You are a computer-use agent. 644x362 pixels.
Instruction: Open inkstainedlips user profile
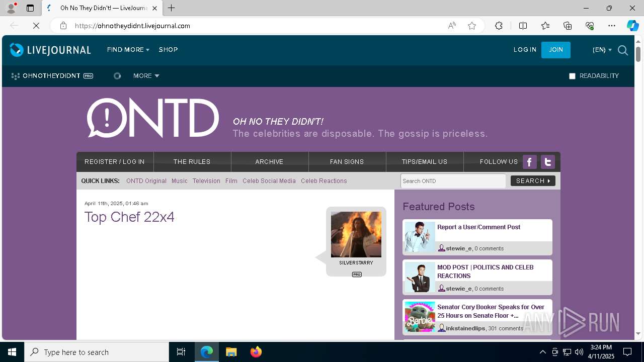pyautogui.click(x=465, y=328)
